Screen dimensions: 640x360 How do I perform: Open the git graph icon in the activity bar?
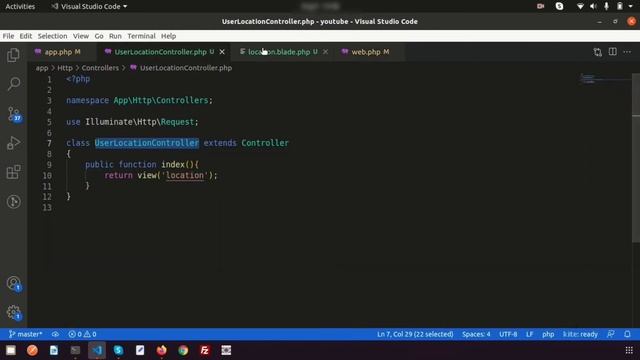click(x=13, y=202)
